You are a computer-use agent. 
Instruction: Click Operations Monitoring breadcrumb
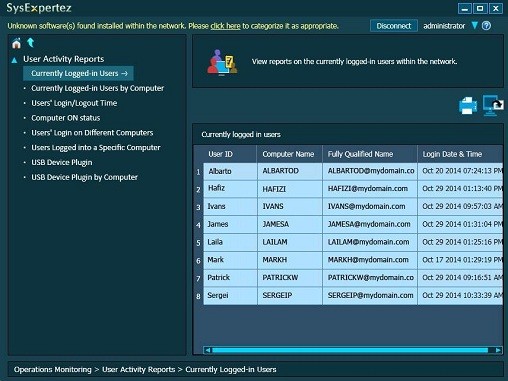click(52, 370)
